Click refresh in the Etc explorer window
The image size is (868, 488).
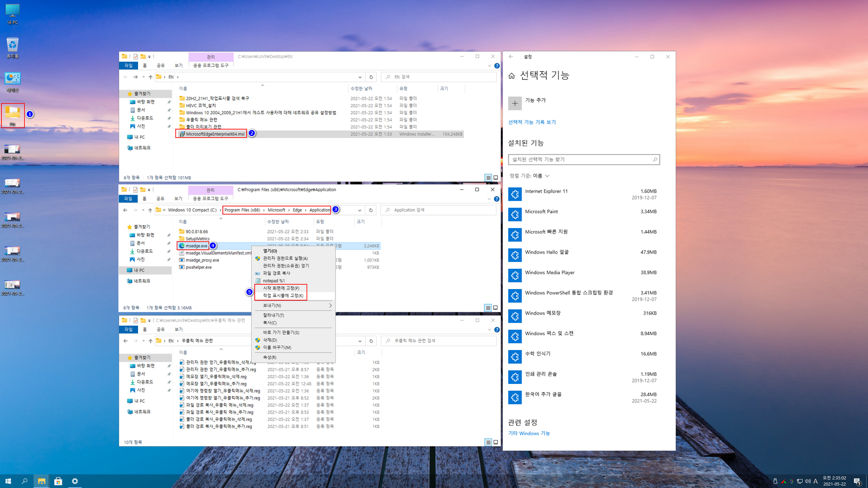(371, 77)
